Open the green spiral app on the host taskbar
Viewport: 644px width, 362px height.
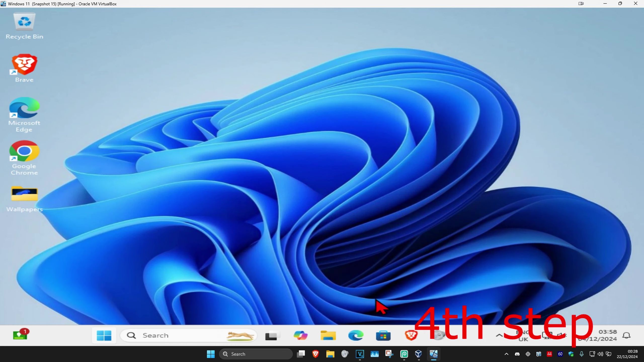404,354
